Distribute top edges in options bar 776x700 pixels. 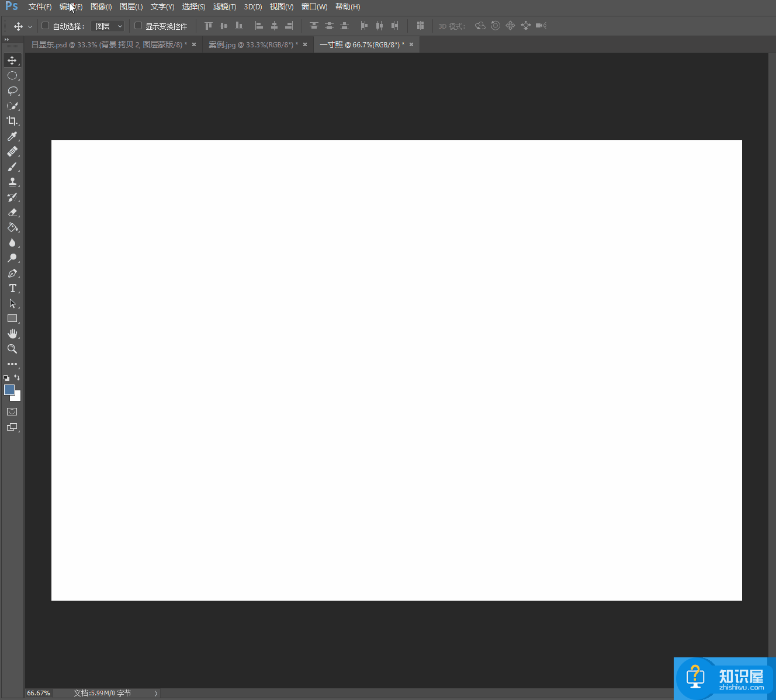pos(314,26)
